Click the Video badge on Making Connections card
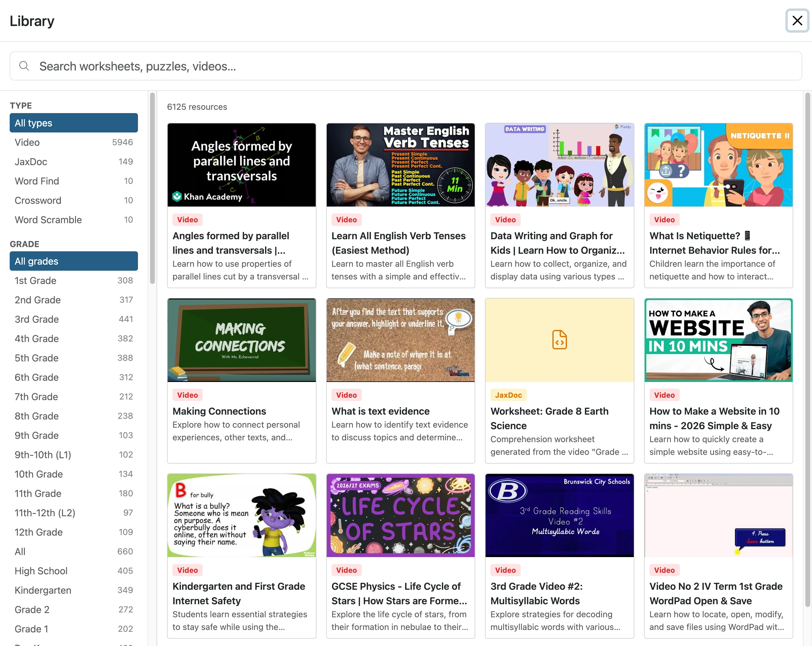 188,395
